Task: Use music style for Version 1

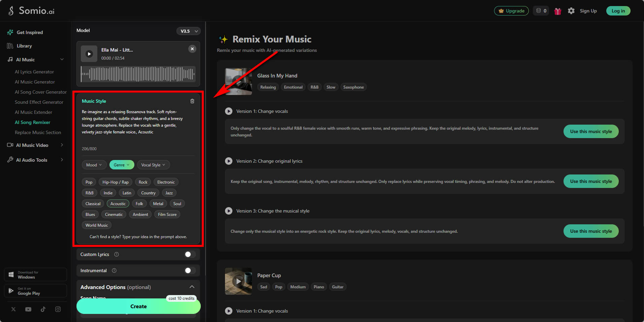Action: point(591,131)
